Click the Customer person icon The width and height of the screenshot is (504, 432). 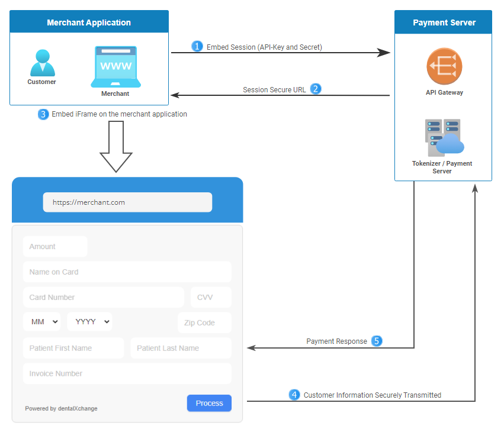(42, 63)
